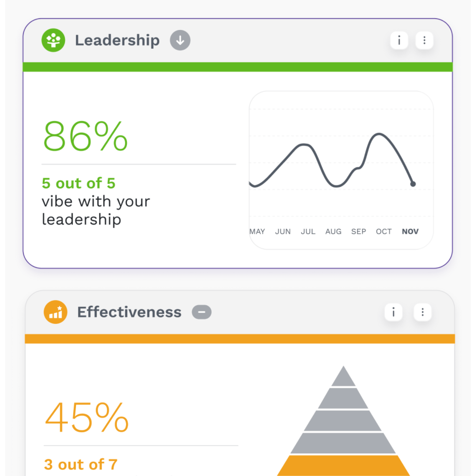Select the Leadership card title
This screenshot has height=476, width=476.
117,40
